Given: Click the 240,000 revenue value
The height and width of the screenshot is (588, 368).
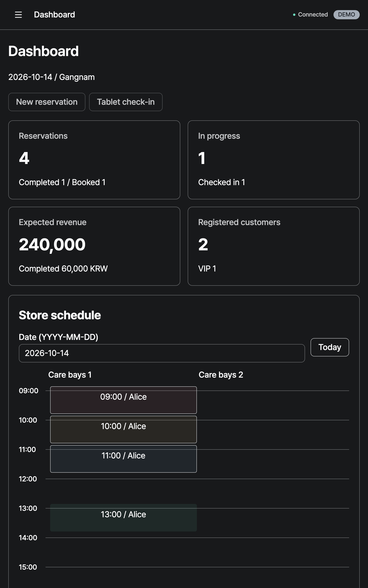Looking at the screenshot, I should pyautogui.click(x=52, y=245).
